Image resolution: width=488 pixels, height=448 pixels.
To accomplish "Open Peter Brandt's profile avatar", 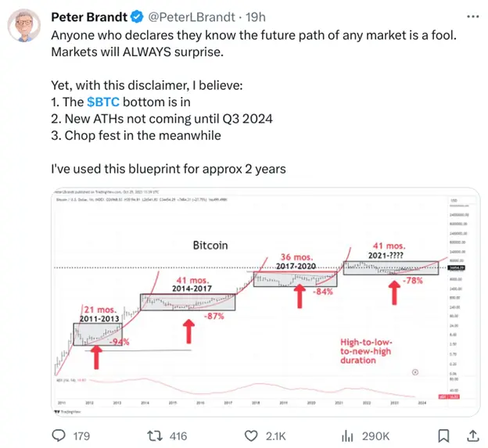I will click(x=26, y=27).
